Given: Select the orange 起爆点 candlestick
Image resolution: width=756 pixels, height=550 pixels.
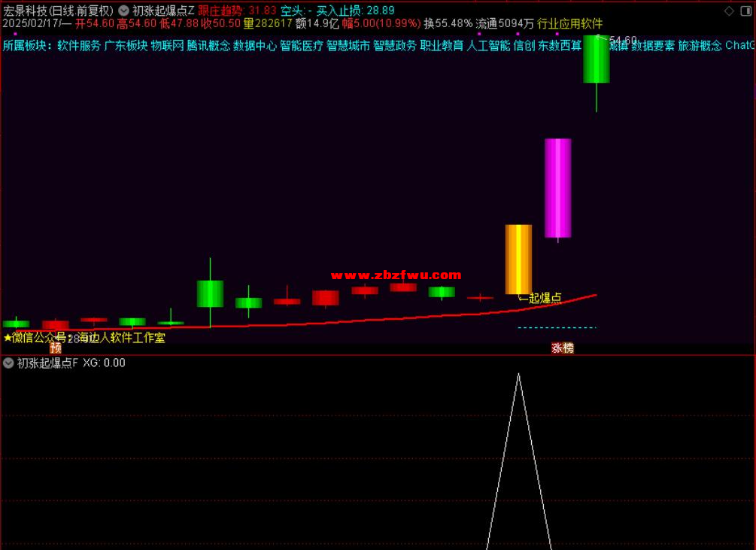Looking at the screenshot, I should click(519, 260).
